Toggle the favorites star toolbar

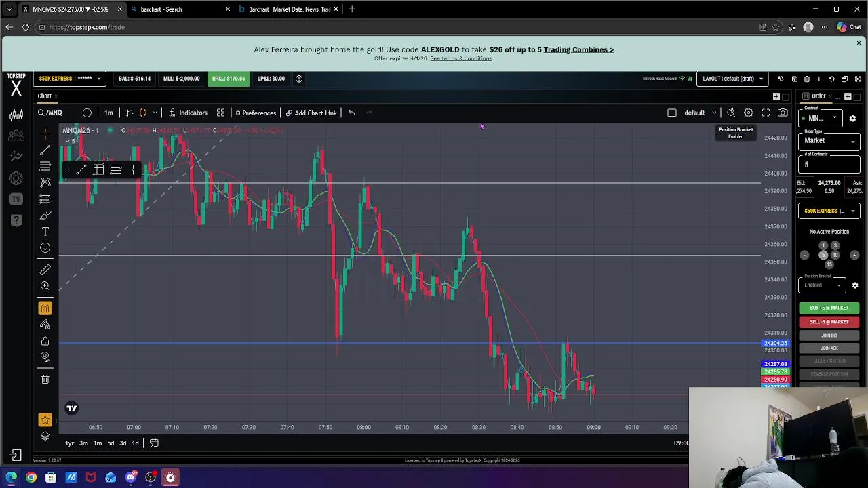pyautogui.click(x=45, y=420)
